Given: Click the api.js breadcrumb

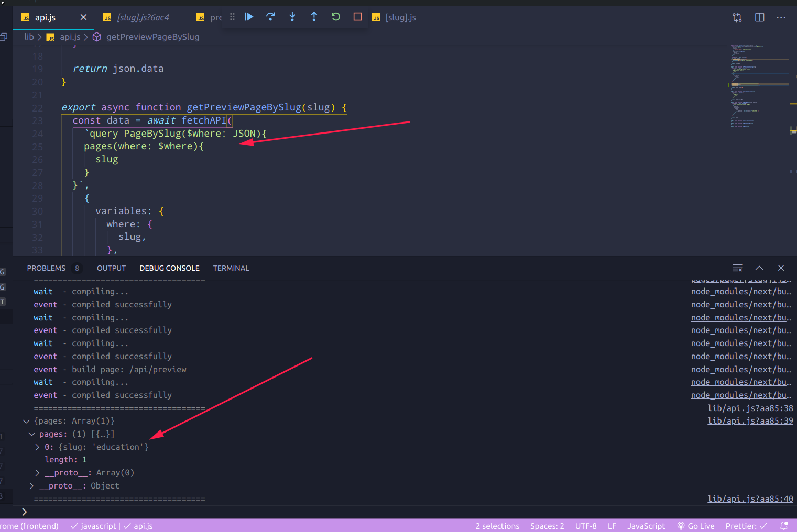Looking at the screenshot, I should [x=70, y=37].
